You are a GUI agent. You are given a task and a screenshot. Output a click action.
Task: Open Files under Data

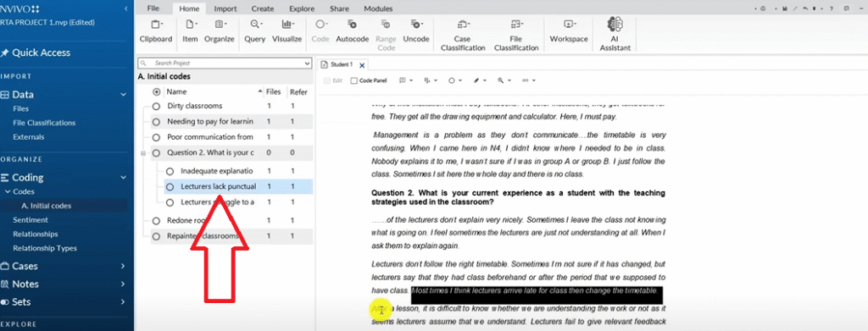tap(21, 109)
